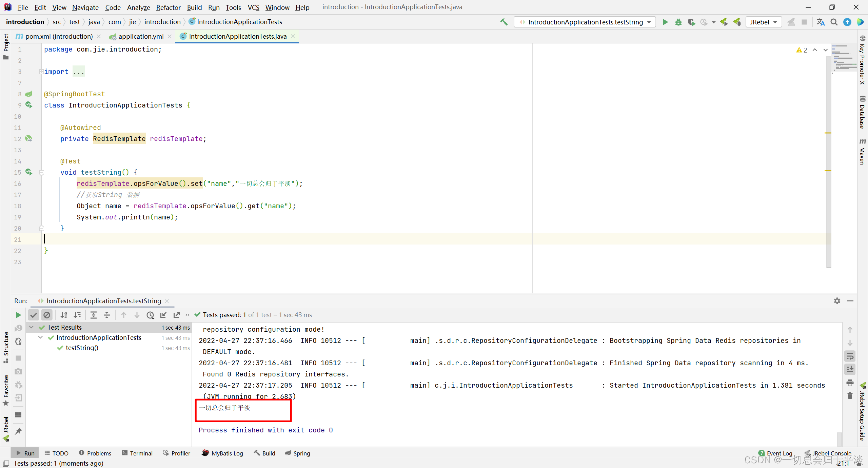Toggle Show Ignored tests filter
868x468 pixels.
(47, 315)
